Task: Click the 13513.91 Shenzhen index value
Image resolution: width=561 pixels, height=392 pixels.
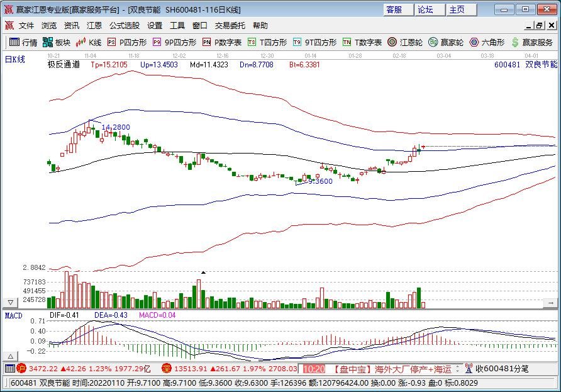Action: click(x=191, y=368)
